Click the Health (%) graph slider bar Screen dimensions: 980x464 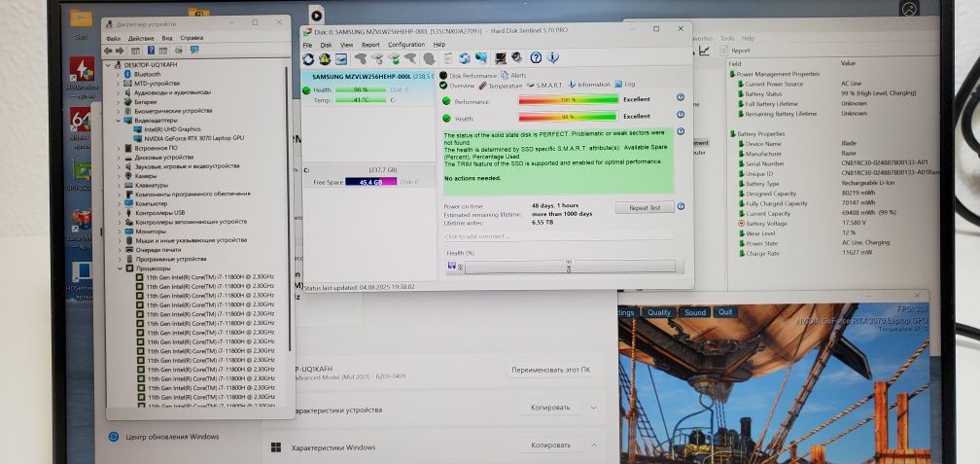pos(570,266)
